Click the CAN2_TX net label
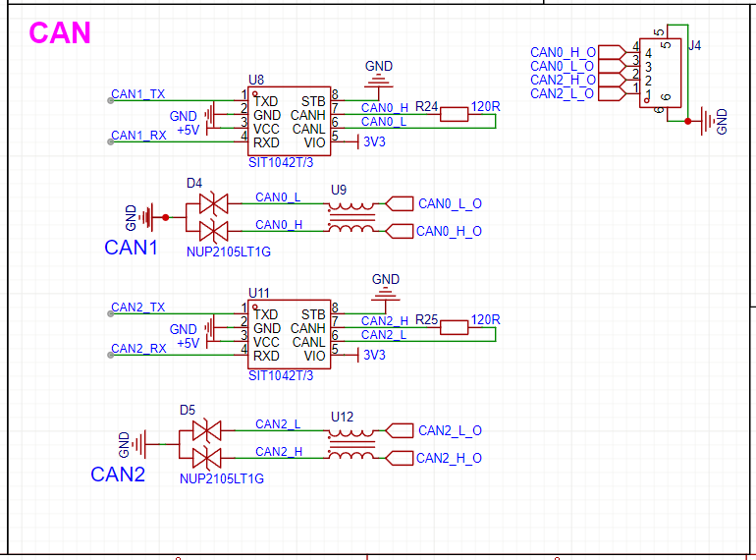 pyautogui.click(x=138, y=308)
